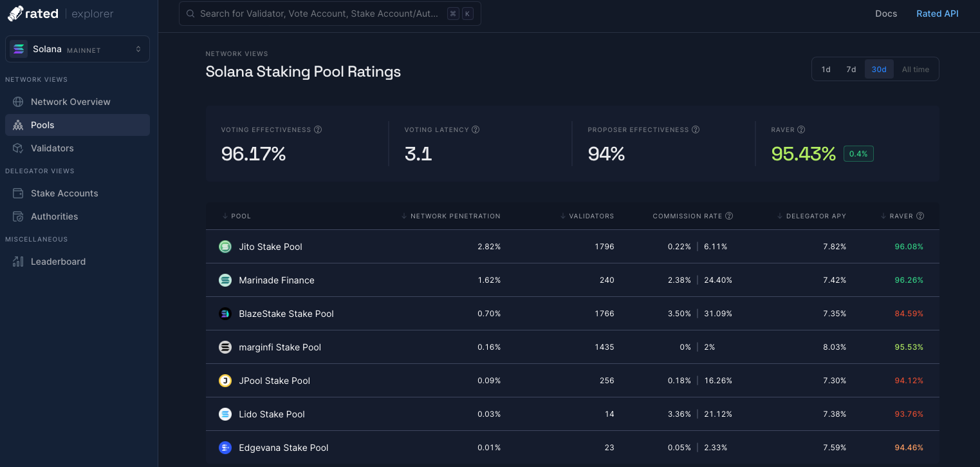Click the Proposer Effectiveness help icon
980x467 pixels.
click(x=696, y=129)
